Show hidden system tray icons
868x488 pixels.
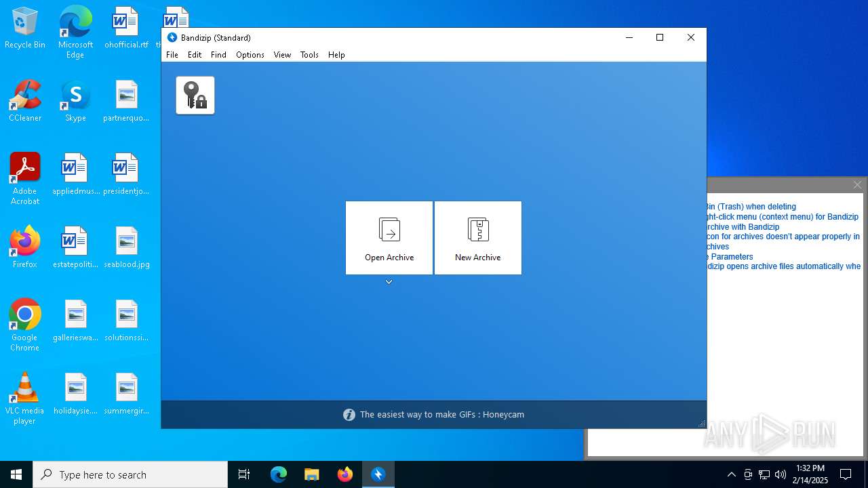[731, 474]
